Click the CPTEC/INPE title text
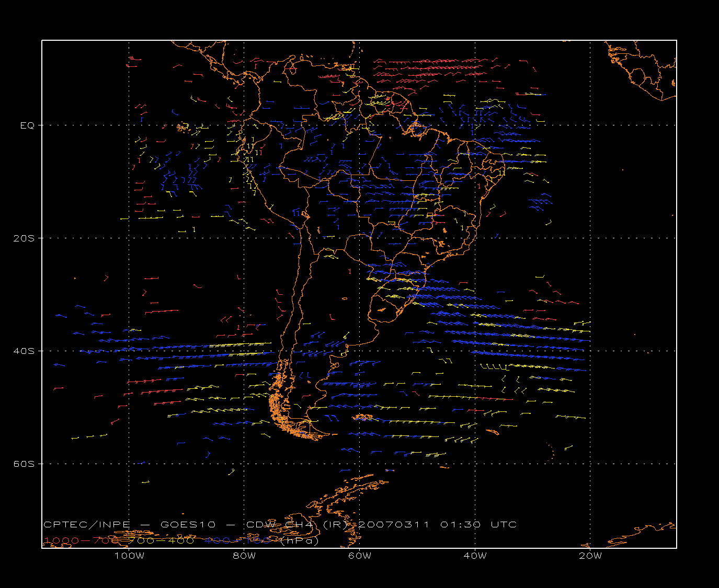This screenshot has width=719, height=588. pyautogui.click(x=87, y=524)
